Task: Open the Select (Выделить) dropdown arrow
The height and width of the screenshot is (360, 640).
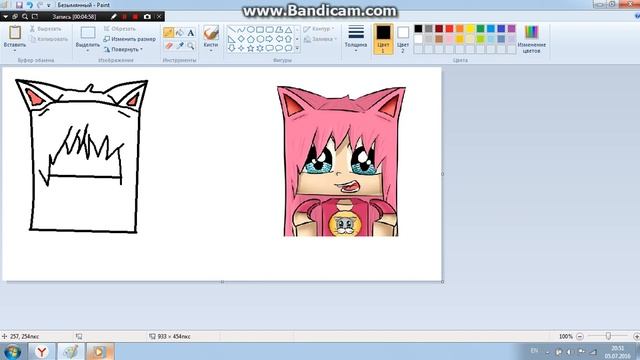Action: point(88,50)
